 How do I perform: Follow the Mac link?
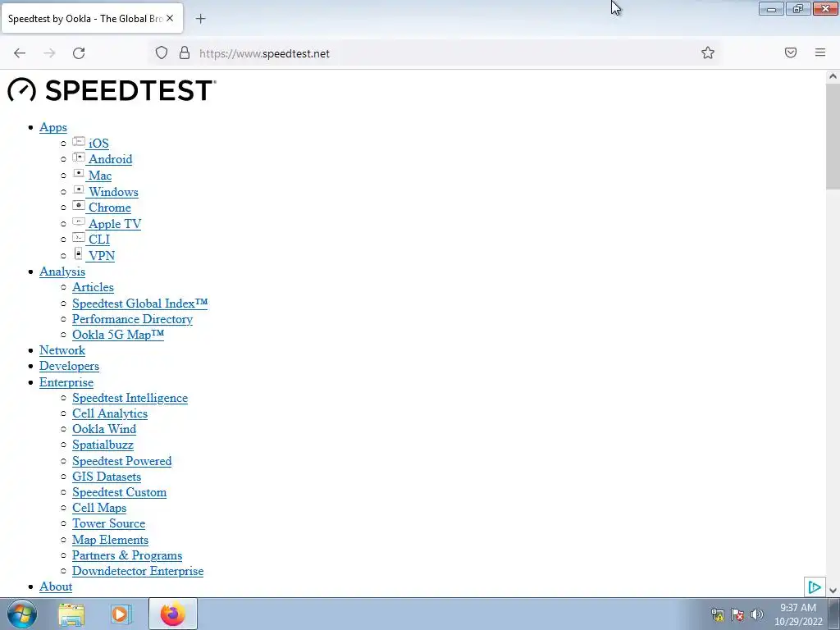[x=99, y=176]
